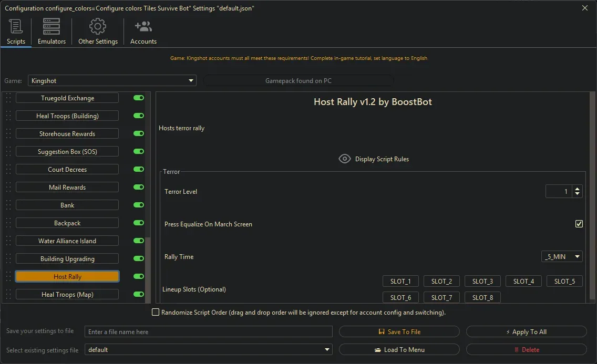Open the Other Settings gear icon

coord(98,27)
